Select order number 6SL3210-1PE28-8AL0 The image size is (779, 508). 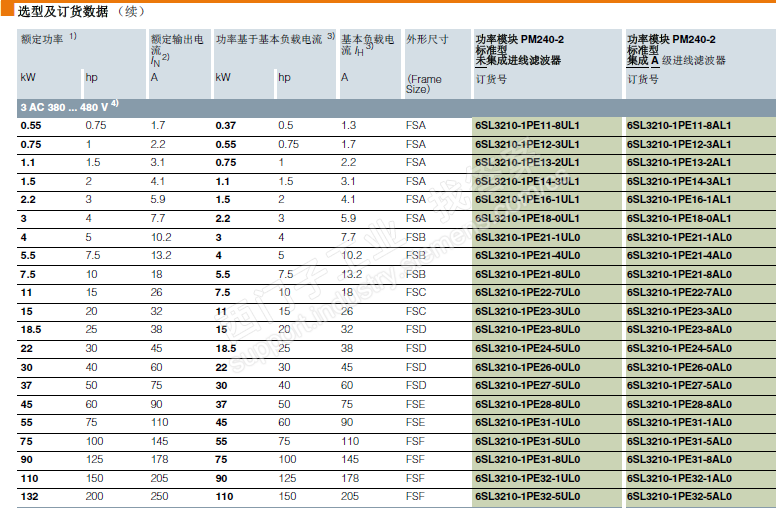pyautogui.click(x=679, y=405)
